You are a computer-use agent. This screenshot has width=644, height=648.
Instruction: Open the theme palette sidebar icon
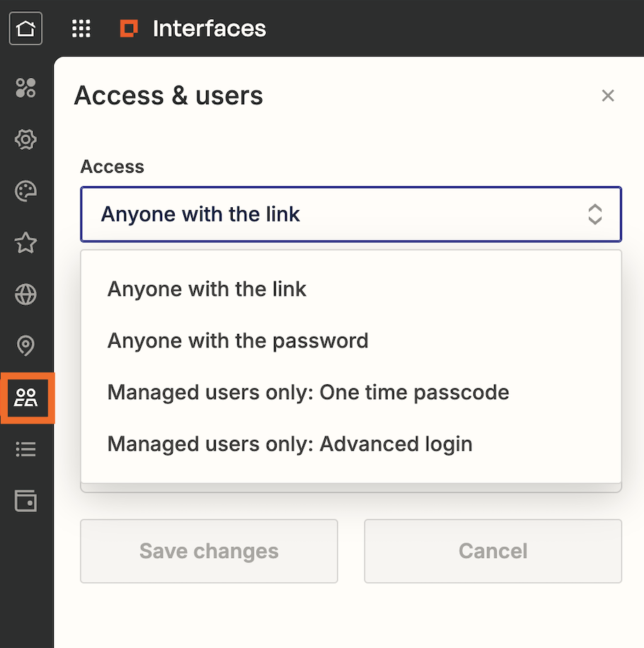point(25,191)
